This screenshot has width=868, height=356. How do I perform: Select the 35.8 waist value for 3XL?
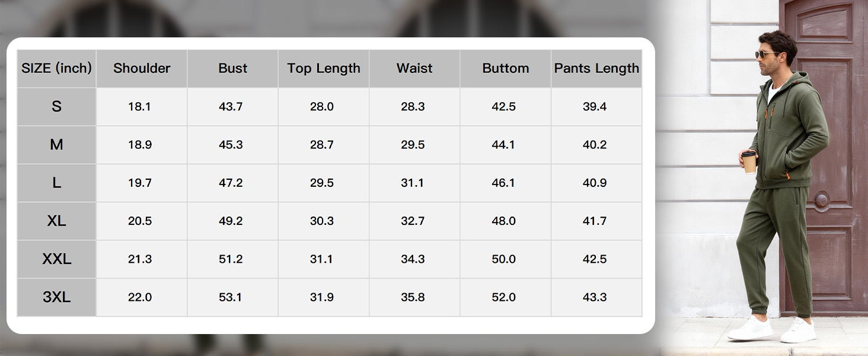pos(413,297)
